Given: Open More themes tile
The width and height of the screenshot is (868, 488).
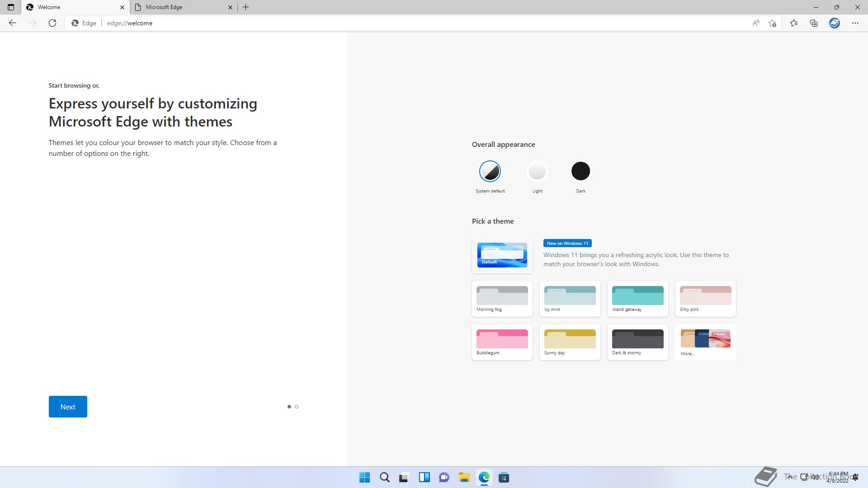Looking at the screenshot, I should (x=706, y=342).
